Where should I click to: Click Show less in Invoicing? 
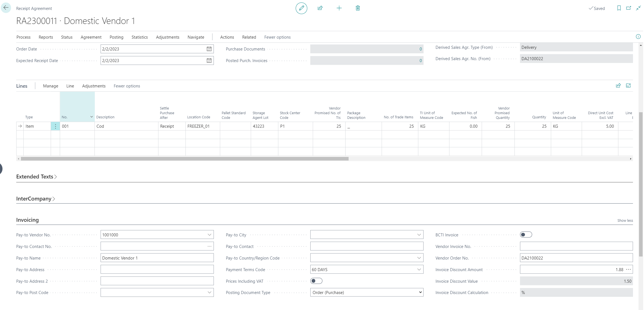click(625, 221)
